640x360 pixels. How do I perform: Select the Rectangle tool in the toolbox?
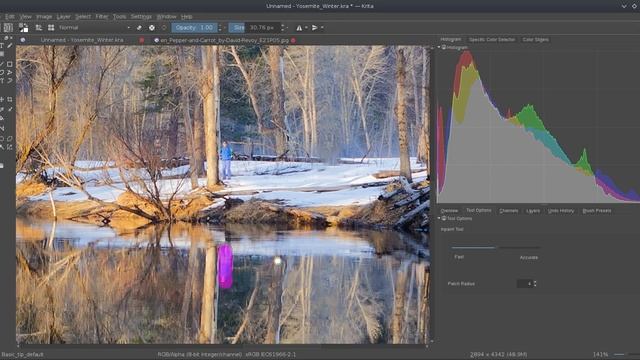point(10,64)
